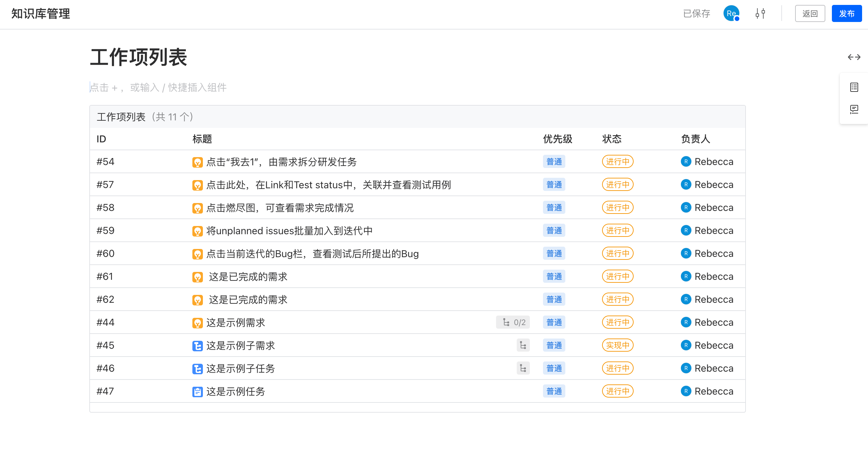Screen dimensions: 868x473
Task: Click title 这是已完成的需求 in row #62
Action: click(x=248, y=299)
